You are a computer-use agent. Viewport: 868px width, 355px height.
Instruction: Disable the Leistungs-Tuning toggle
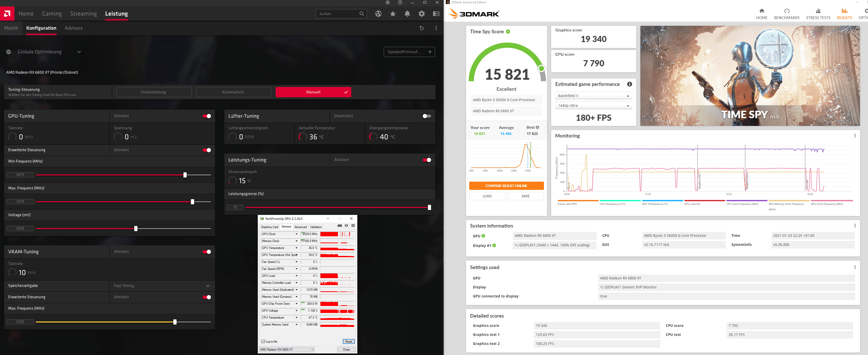[427, 160]
